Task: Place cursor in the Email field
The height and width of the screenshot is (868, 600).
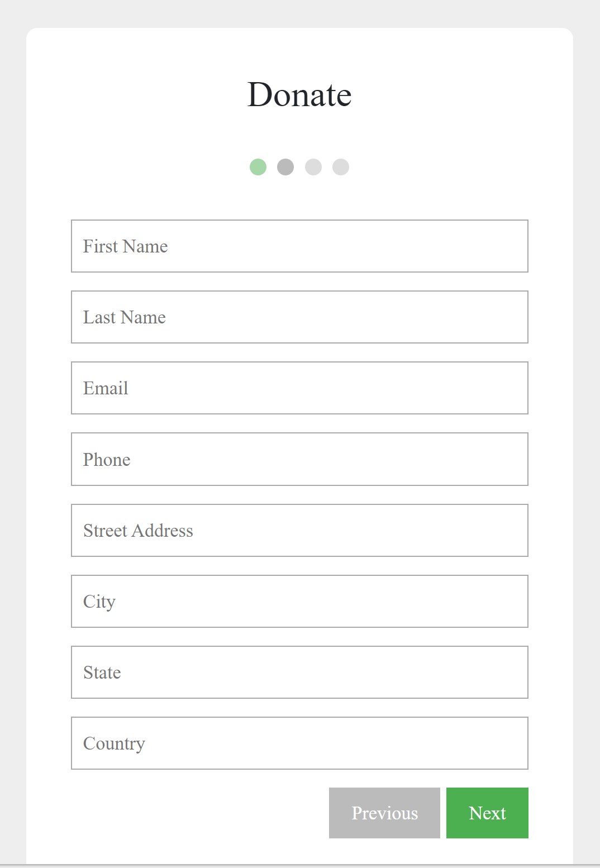Action: [x=299, y=388]
